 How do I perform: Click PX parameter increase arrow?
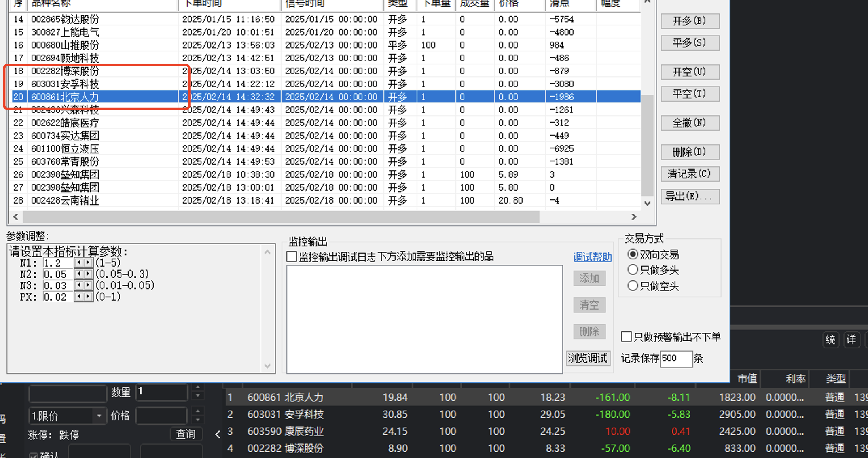88,297
